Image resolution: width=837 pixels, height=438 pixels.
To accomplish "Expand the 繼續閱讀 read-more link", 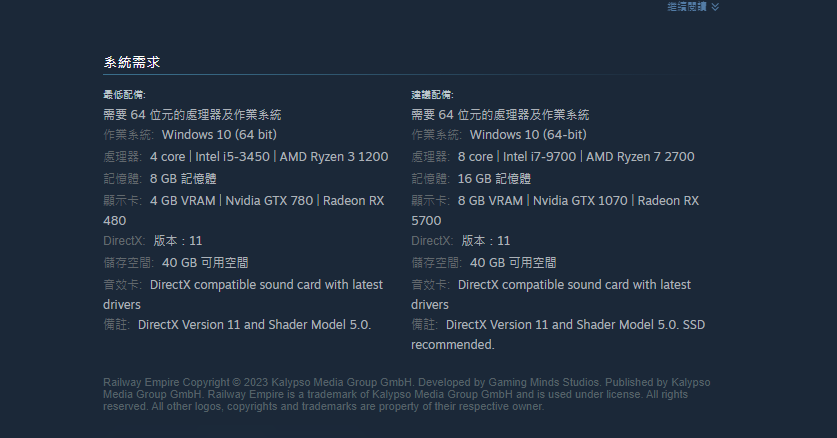I will [x=686, y=7].
